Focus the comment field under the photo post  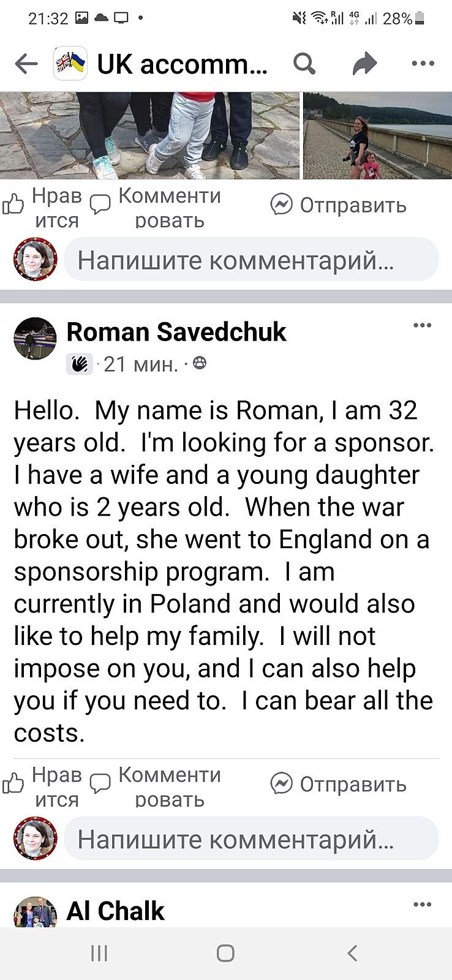tap(251, 260)
